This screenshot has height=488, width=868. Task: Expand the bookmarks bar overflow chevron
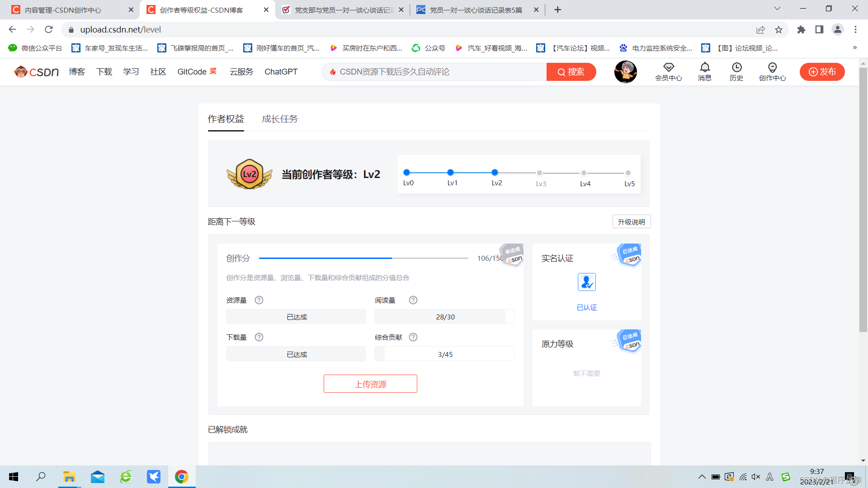pyautogui.click(x=854, y=48)
